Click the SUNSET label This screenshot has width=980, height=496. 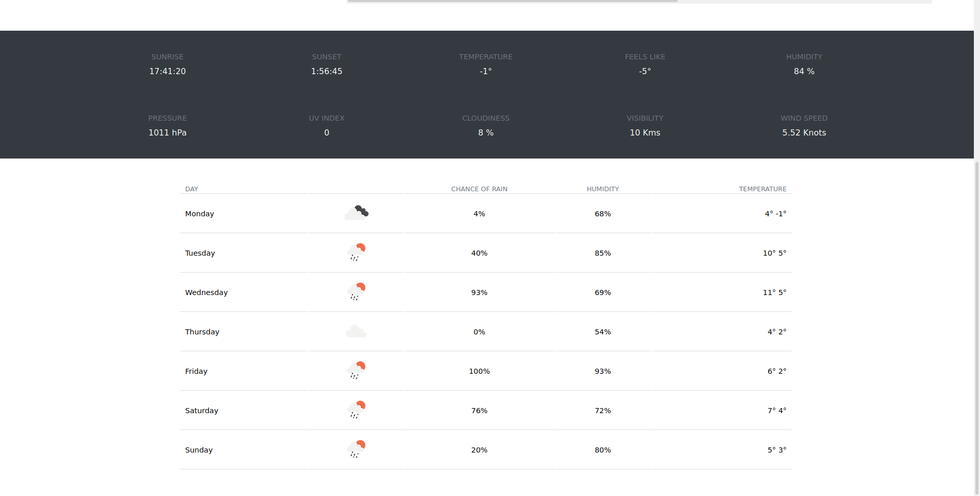(327, 57)
